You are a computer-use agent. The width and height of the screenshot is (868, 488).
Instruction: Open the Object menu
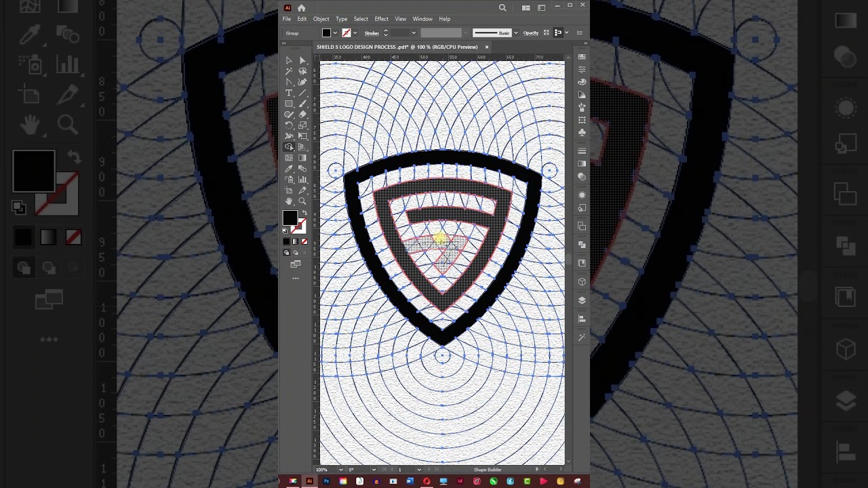pos(321,19)
